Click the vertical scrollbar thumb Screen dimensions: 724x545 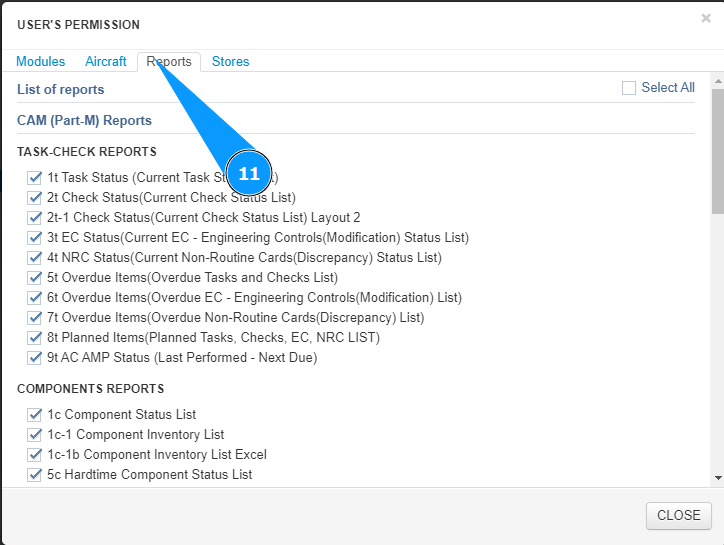717,150
